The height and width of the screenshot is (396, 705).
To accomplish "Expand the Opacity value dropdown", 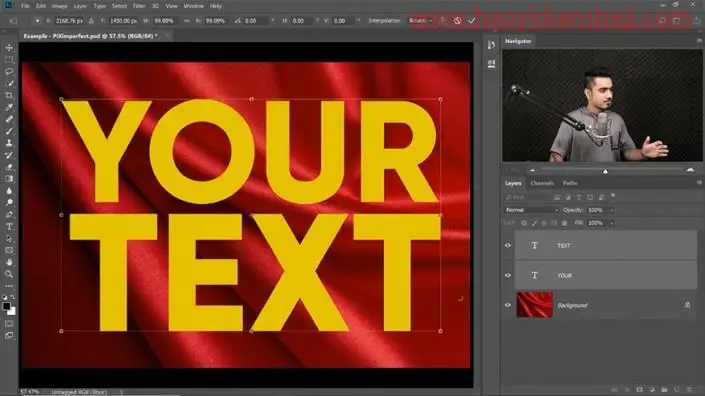I will click(612, 210).
